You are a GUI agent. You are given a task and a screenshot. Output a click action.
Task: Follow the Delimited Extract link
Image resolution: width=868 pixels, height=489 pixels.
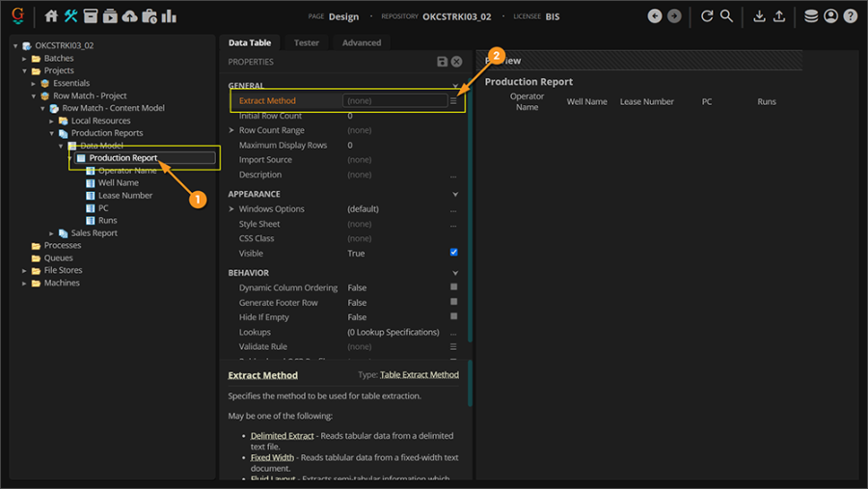pos(282,436)
